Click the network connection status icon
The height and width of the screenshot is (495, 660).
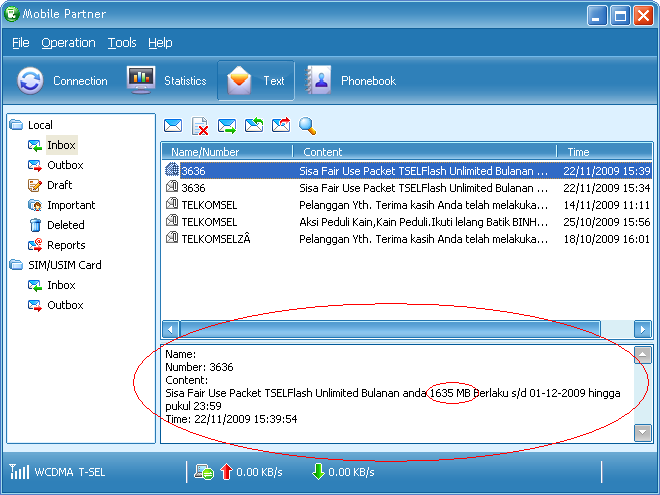tap(204, 472)
